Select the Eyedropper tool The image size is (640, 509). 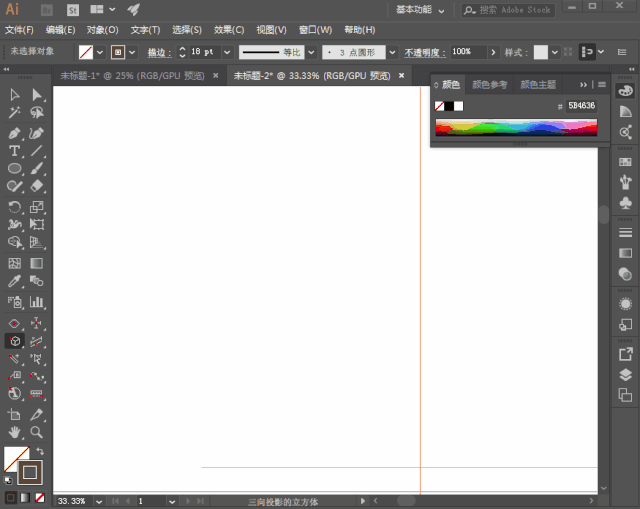click(x=15, y=281)
